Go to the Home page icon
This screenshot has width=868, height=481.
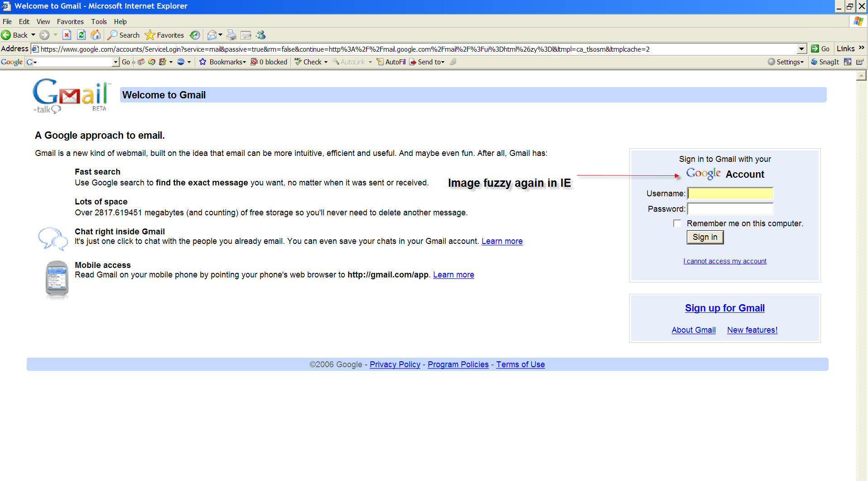tap(96, 35)
